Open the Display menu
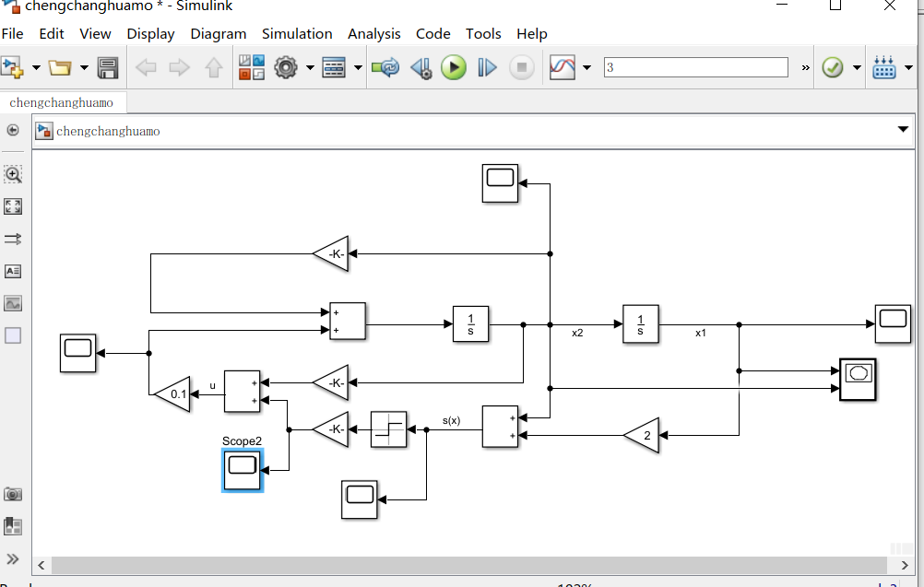924x587 pixels. (x=151, y=33)
